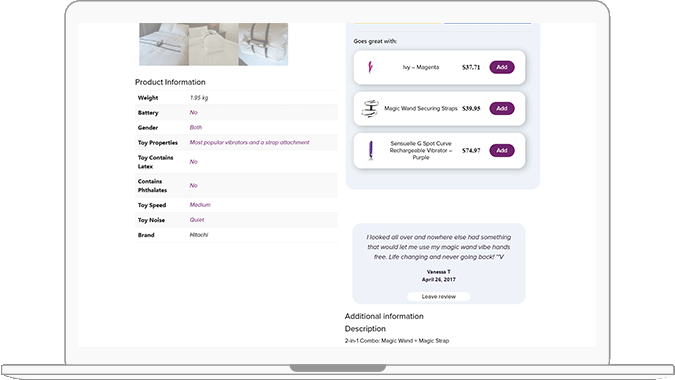Select the Brand value 'Hitachi'
This screenshot has height=380, width=675.
tap(198, 235)
